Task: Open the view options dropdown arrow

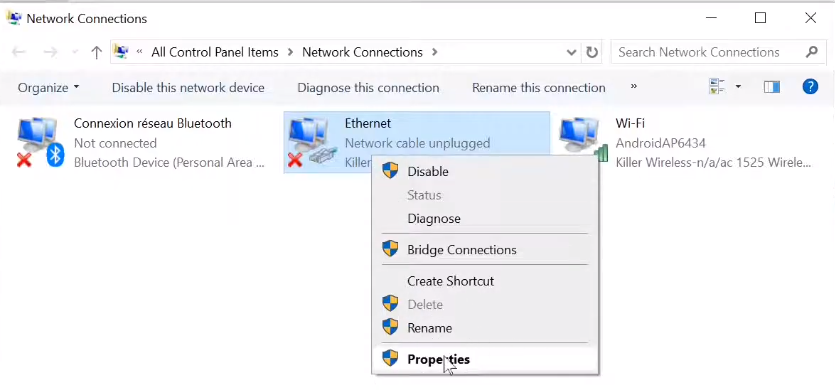Action: (738, 87)
